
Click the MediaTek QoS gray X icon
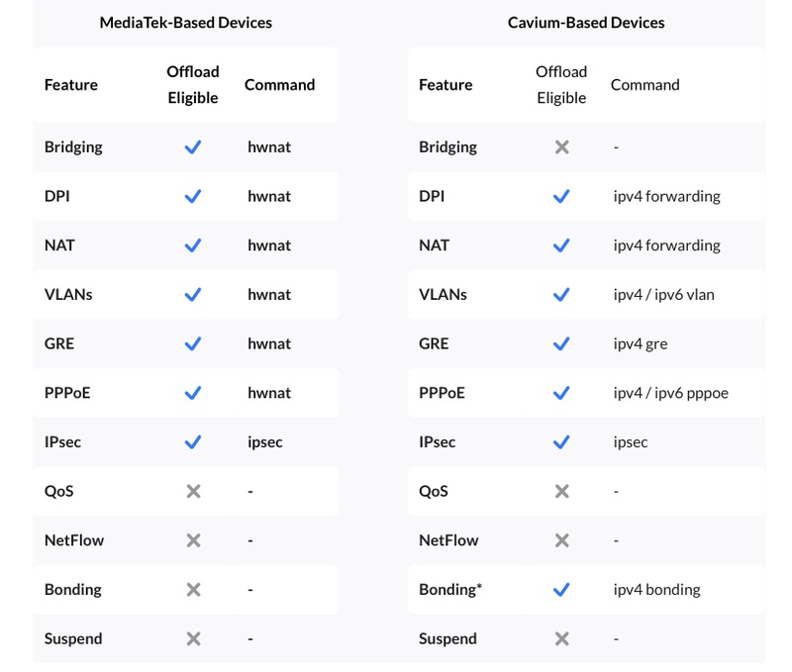(x=193, y=491)
